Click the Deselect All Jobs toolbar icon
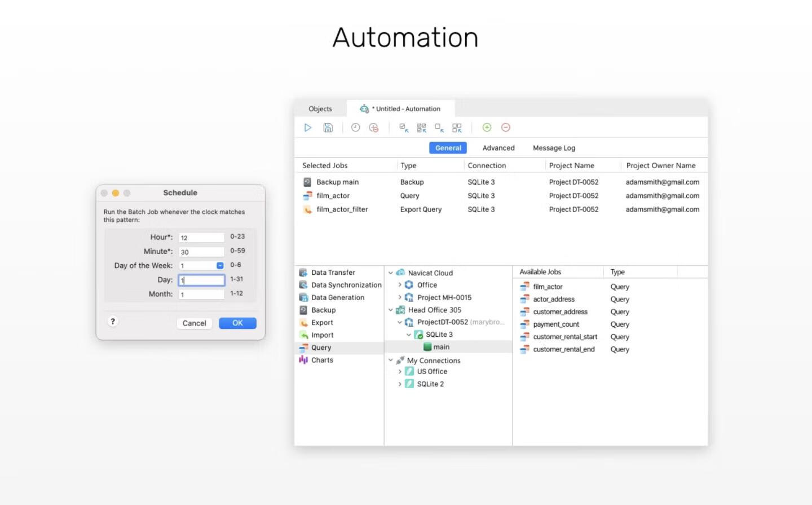 click(457, 128)
